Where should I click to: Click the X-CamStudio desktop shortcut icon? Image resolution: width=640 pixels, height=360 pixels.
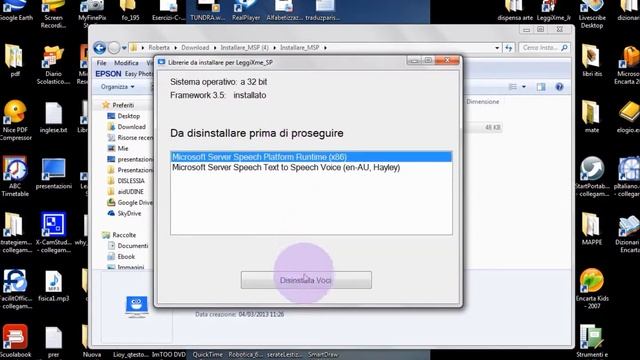[53, 232]
